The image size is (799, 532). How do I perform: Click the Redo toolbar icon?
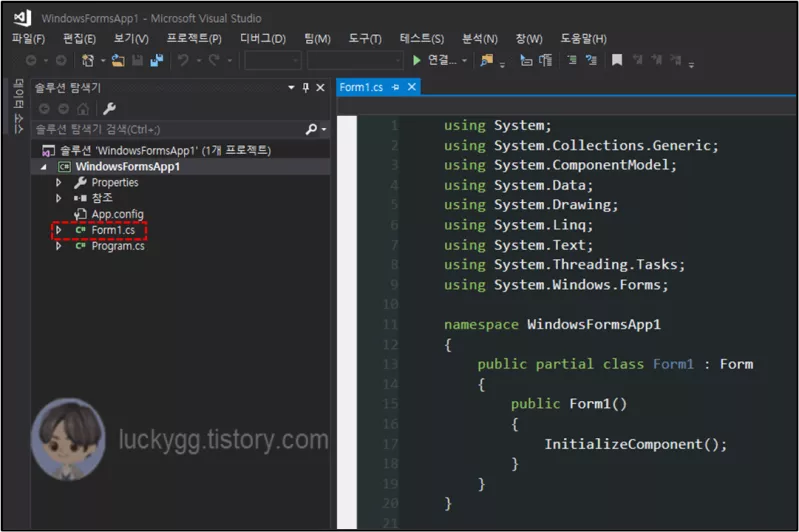tap(214, 61)
